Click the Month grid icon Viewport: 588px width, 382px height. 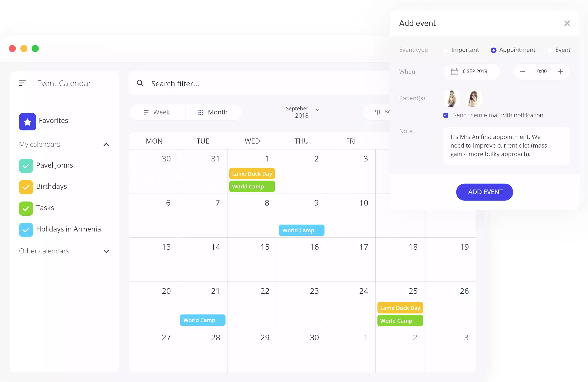200,112
